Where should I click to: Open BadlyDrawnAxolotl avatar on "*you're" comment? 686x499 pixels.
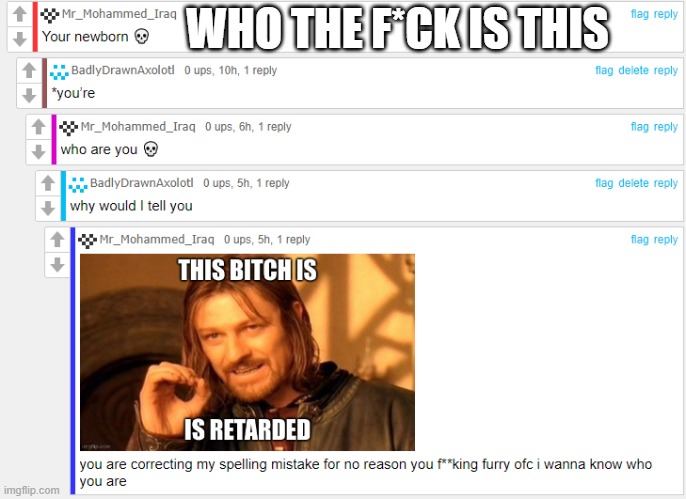59,72
